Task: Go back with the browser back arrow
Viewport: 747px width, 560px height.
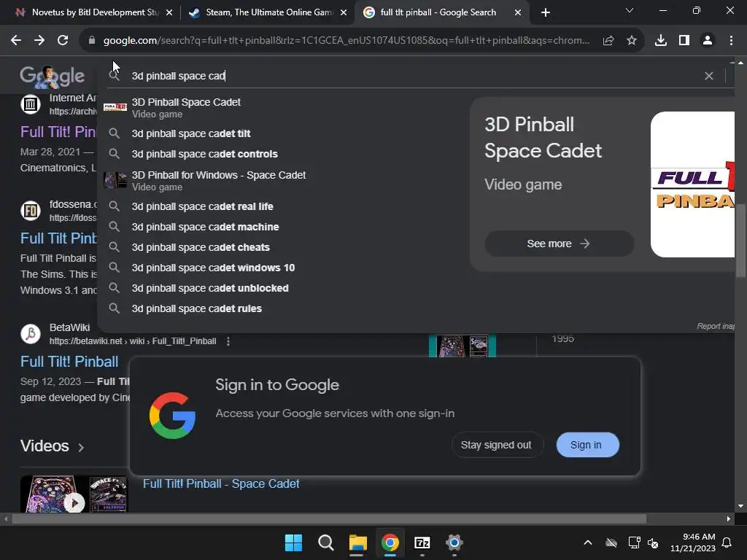Action: pos(16,41)
